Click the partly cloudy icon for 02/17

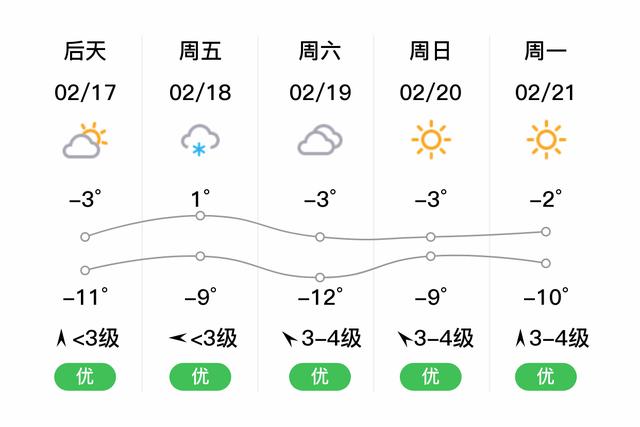tap(84, 140)
